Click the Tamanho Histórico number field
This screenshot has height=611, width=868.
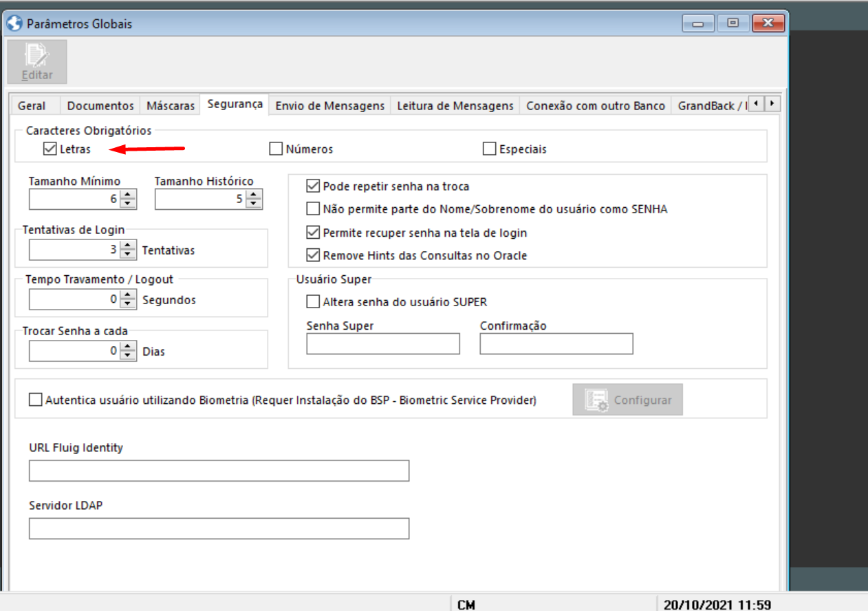[200, 200]
